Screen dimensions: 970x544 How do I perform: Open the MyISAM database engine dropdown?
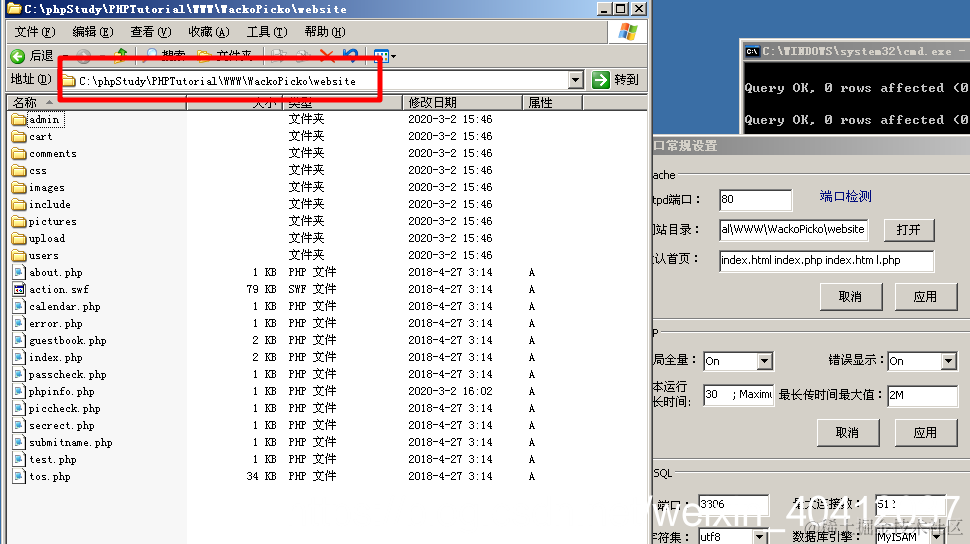tap(937, 537)
